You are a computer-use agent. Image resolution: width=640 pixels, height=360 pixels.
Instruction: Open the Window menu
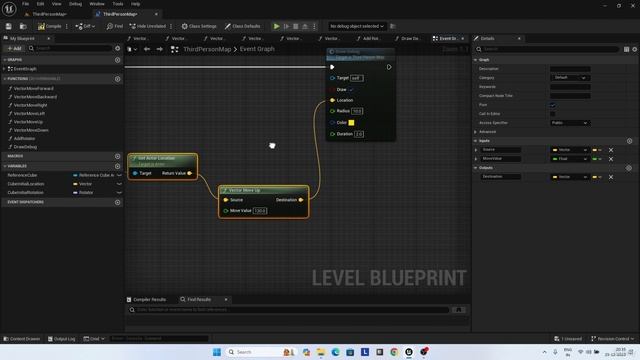pos(97,4)
